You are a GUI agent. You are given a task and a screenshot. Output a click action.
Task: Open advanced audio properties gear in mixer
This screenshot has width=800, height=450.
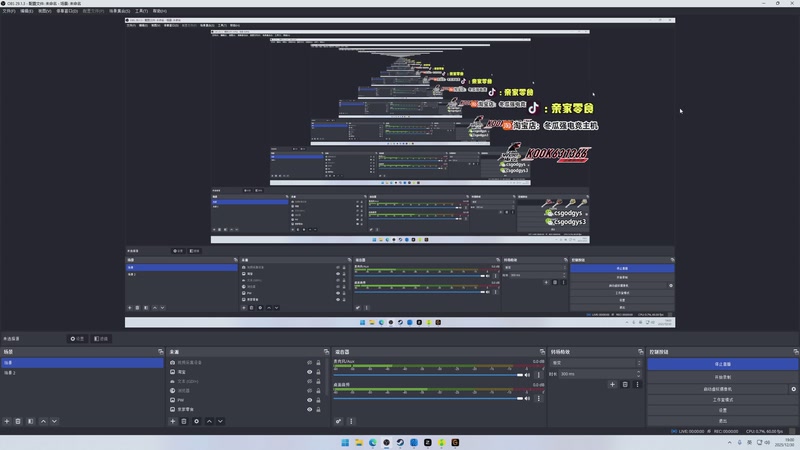coord(338,421)
